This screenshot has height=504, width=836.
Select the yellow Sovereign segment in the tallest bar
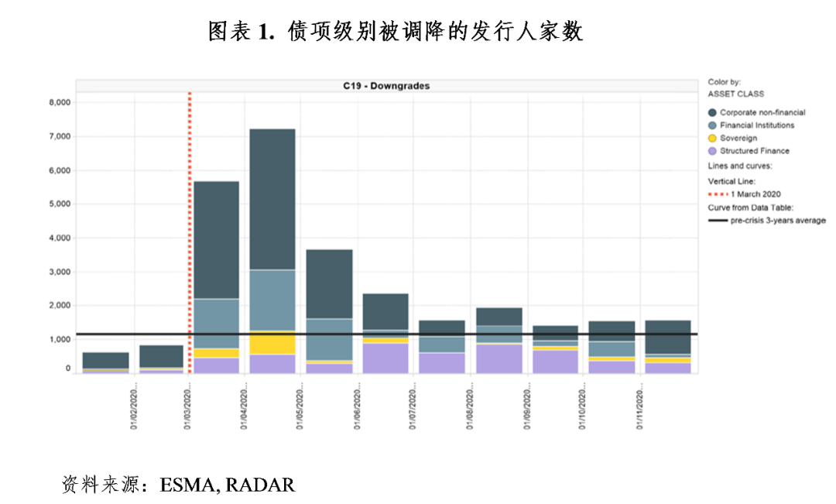(x=272, y=342)
